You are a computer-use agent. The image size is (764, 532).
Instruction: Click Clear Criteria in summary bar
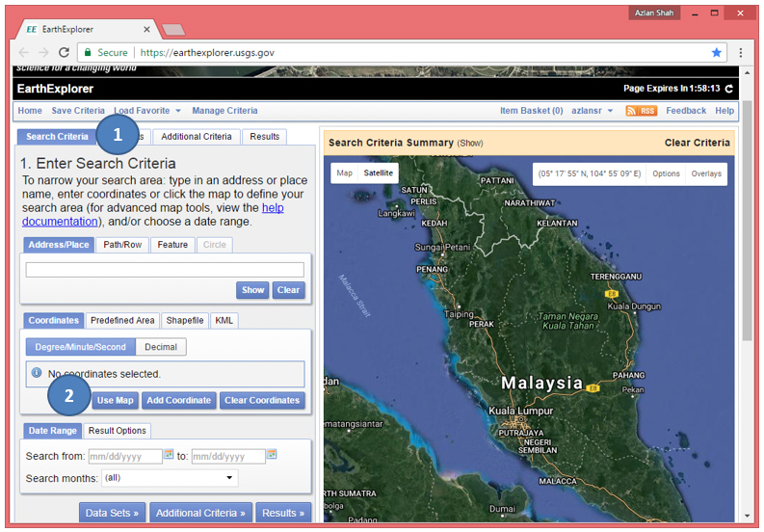(698, 143)
